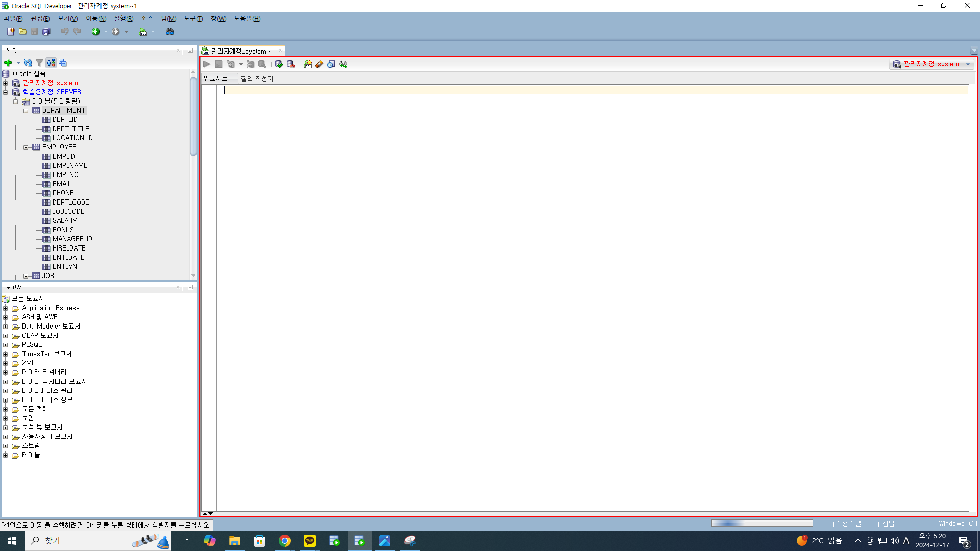Open the 도구(T) menu
980x551 pixels.
click(x=193, y=19)
